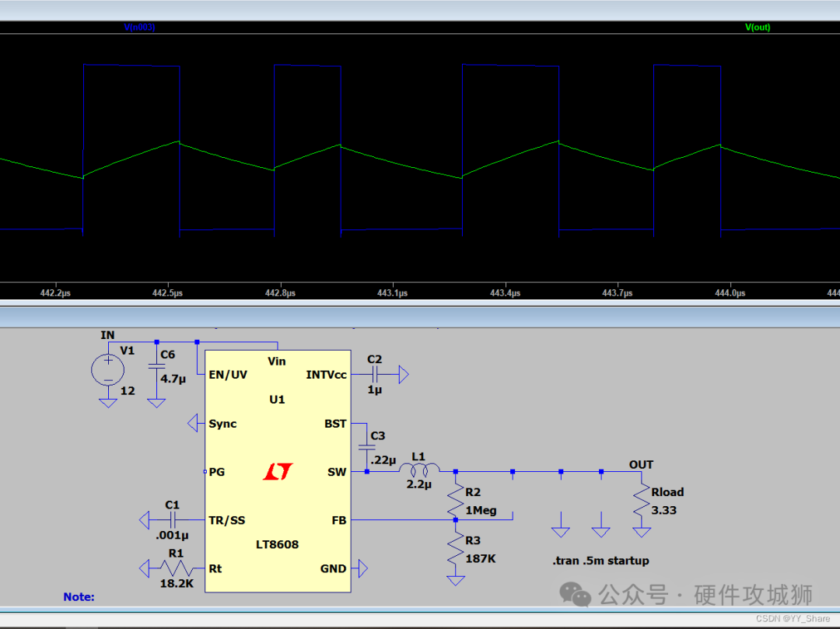Select the Rload resistor symbol

pyautogui.click(x=641, y=500)
